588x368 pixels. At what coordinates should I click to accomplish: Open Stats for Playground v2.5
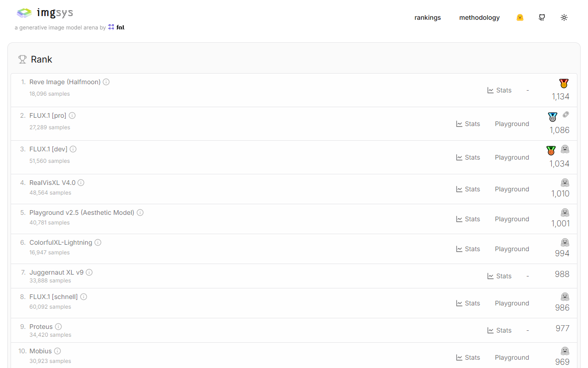pos(468,219)
